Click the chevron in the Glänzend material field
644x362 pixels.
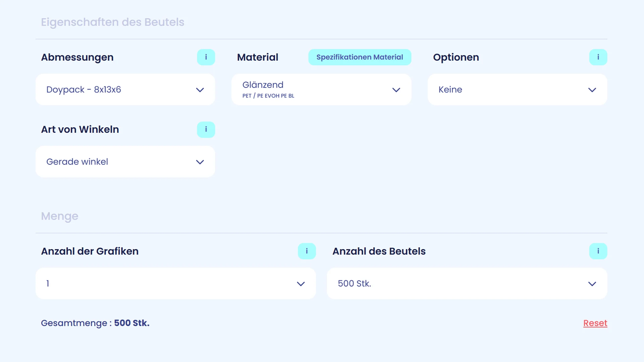click(396, 90)
